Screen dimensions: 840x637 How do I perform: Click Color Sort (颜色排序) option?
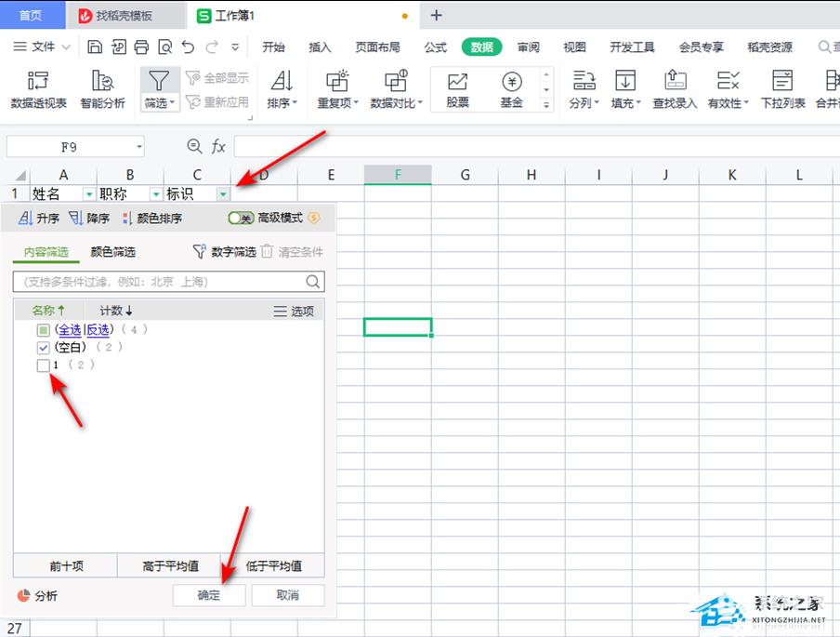pos(152,218)
